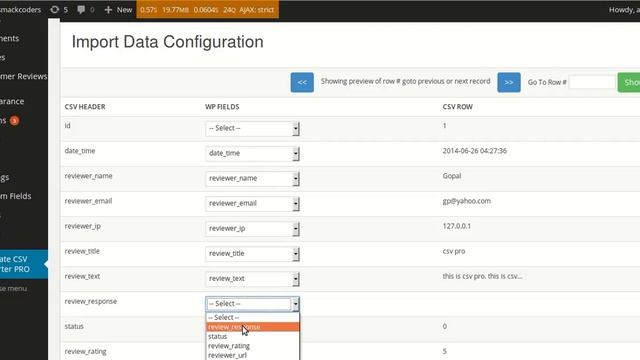Screen dimensions: 640x360
Task: Click the CSV value Gopal
Action: click(x=452, y=176)
